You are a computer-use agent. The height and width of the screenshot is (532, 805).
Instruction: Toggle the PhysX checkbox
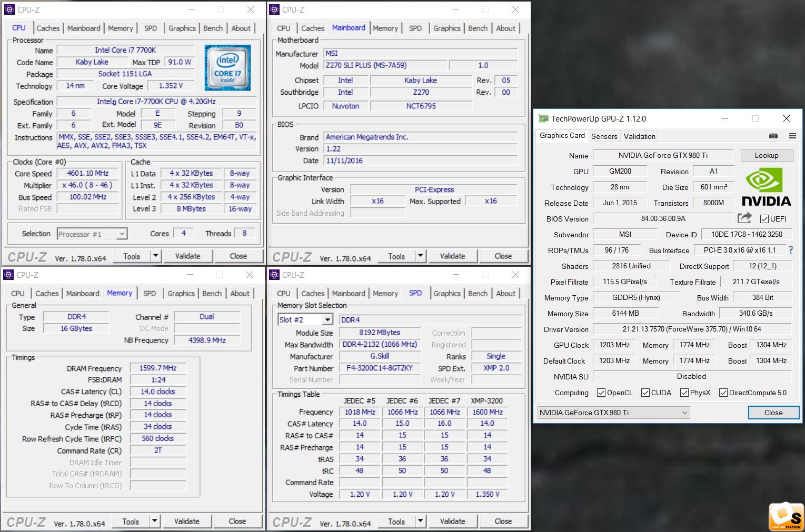tap(684, 393)
